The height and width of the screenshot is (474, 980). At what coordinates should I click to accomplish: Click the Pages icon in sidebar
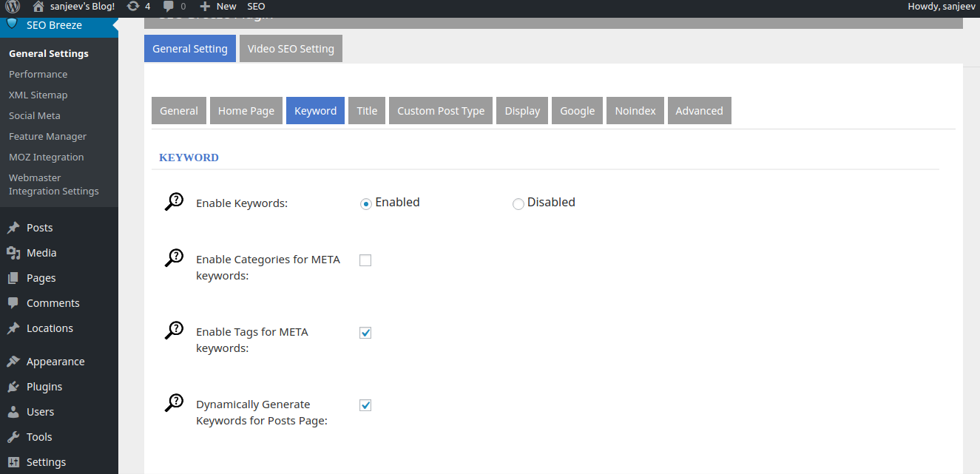coord(13,278)
